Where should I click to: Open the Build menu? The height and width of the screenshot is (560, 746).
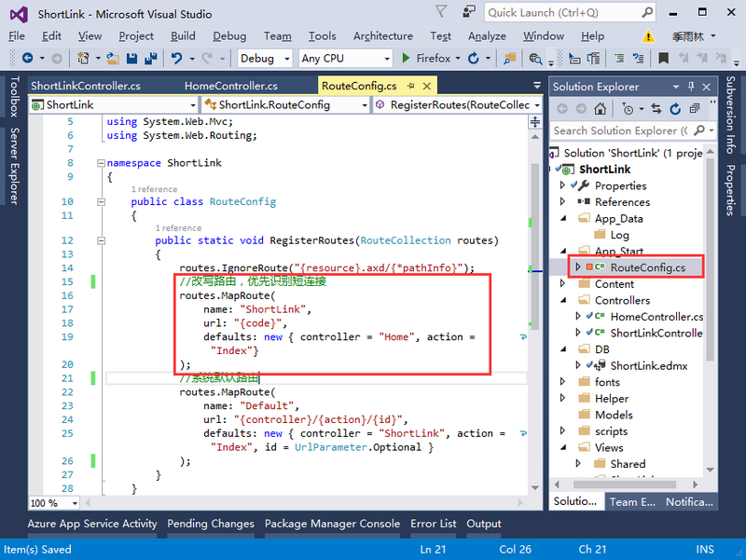tap(183, 36)
